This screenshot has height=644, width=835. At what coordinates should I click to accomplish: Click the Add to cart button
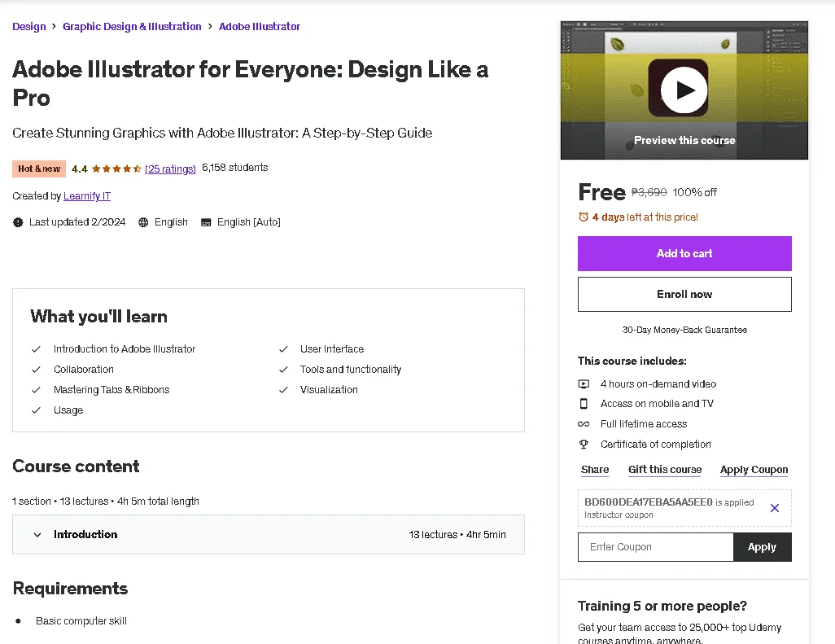(x=684, y=253)
